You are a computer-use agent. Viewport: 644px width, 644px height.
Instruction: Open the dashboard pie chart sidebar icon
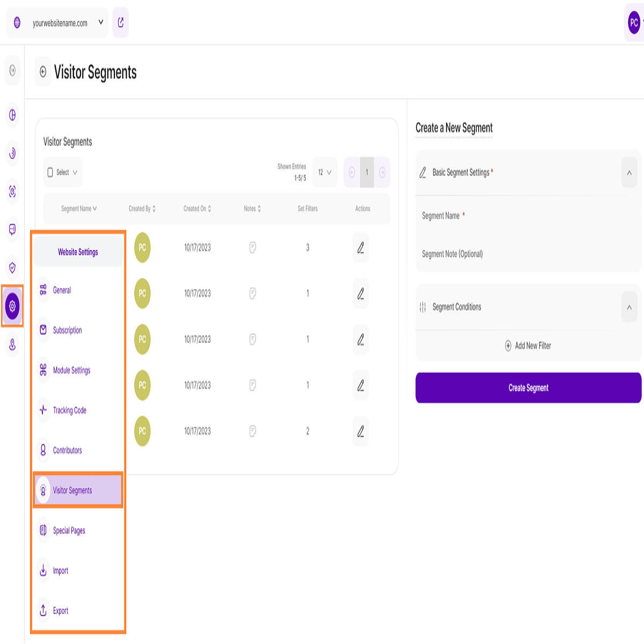(12, 115)
